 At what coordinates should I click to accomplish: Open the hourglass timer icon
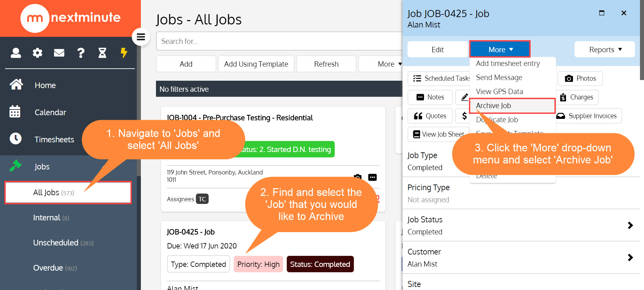[102, 53]
